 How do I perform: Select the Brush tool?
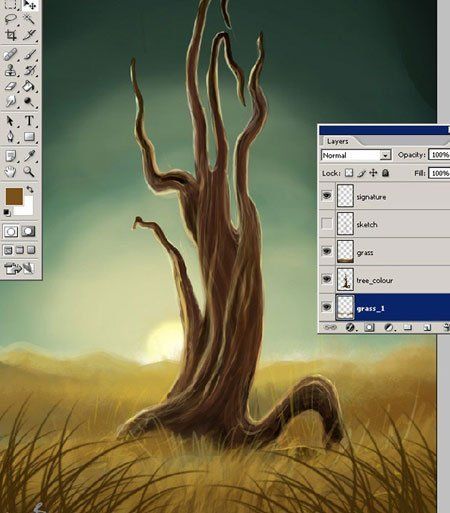30,54
